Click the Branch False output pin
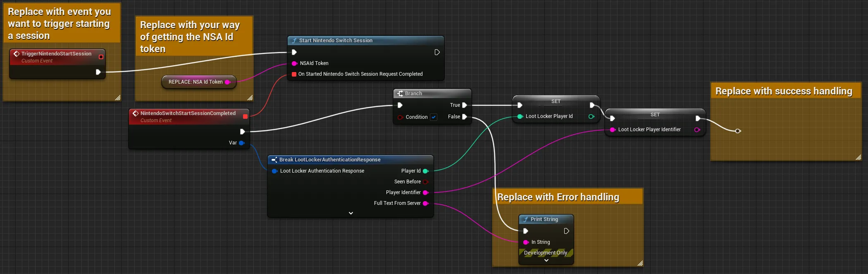868x274 pixels. [465, 117]
